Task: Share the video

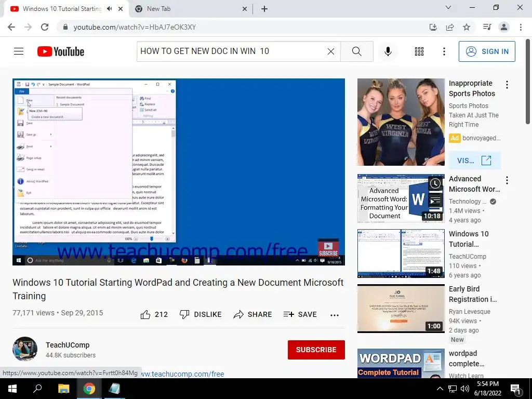Action: [253, 314]
